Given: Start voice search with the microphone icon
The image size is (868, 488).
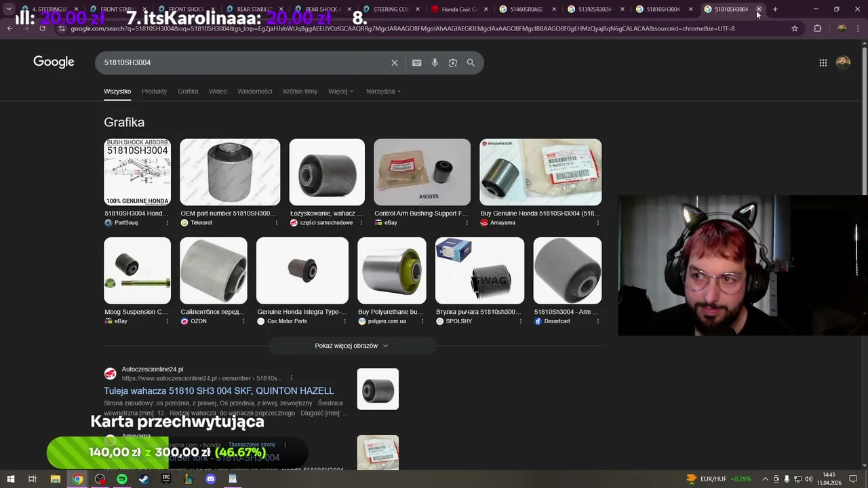Looking at the screenshot, I should (435, 62).
